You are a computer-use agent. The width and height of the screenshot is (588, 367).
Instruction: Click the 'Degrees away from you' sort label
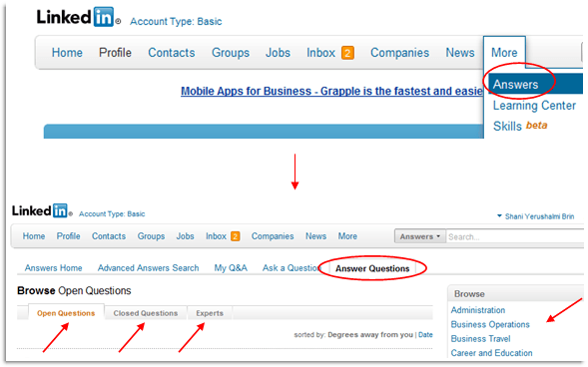click(x=370, y=335)
